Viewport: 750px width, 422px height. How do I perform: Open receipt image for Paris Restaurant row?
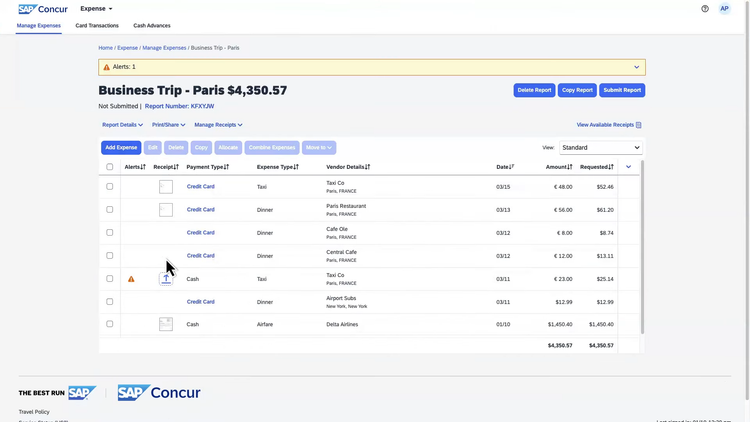coord(166,210)
